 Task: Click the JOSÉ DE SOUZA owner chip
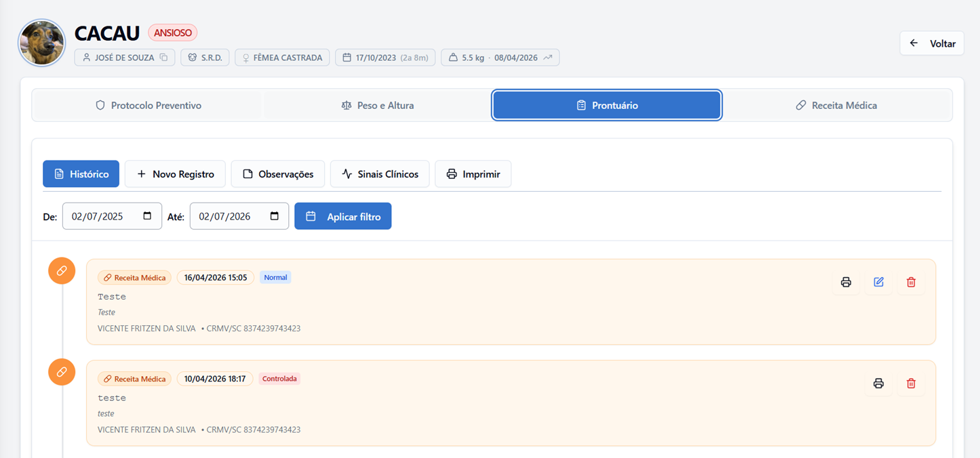[x=125, y=58]
